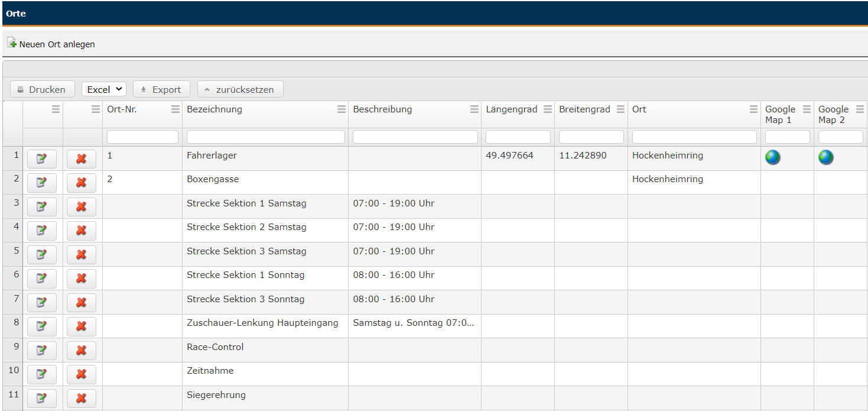Expand the Längengrad column menu
Screen dimensions: 868x411
tap(547, 109)
